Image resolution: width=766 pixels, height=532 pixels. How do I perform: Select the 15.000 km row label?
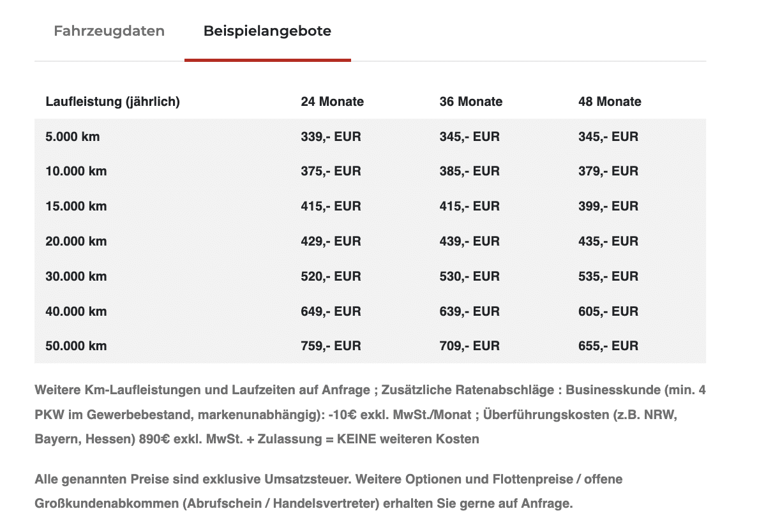pos(76,206)
